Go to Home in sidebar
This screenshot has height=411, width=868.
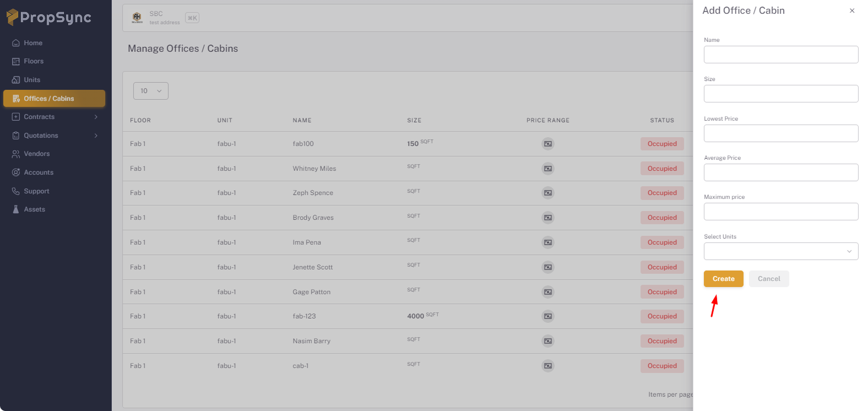[54, 43]
